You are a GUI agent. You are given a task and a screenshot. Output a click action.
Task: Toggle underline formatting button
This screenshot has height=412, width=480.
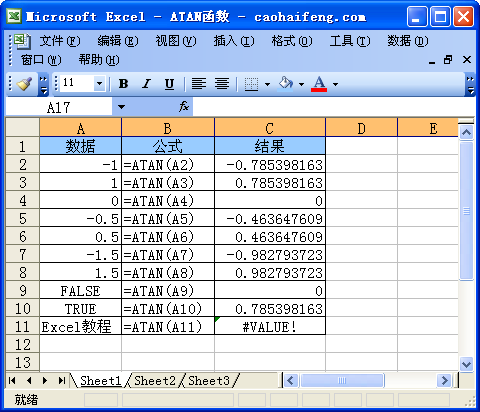pos(169,84)
